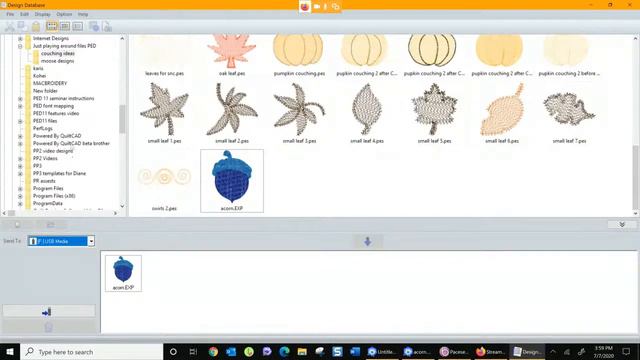Viewport: 640px width, 360px height.
Task: Expand the PED 11 seminar instructions folder
Action: (x=20, y=99)
